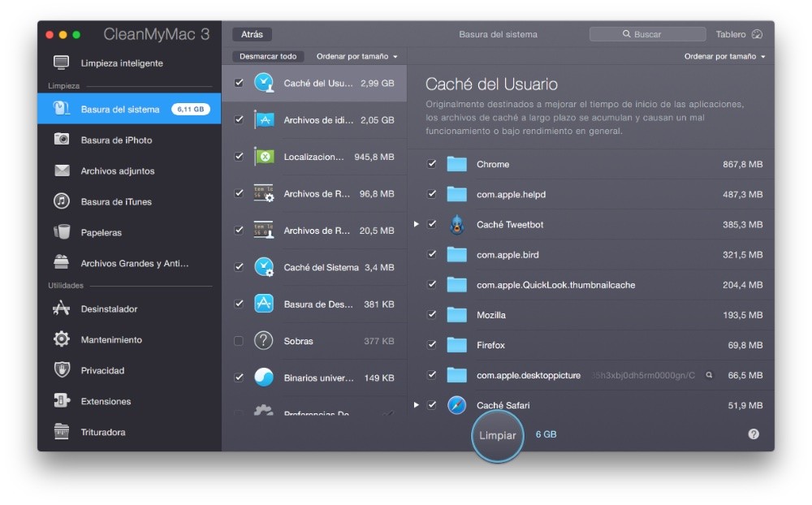Screen dimensions: 812x505
Task: Open Privacidad utility in sidebar
Action: click(x=129, y=370)
